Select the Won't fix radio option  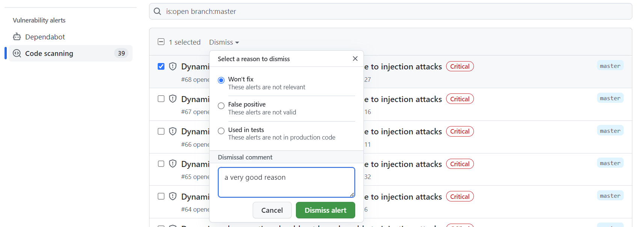click(221, 80)
